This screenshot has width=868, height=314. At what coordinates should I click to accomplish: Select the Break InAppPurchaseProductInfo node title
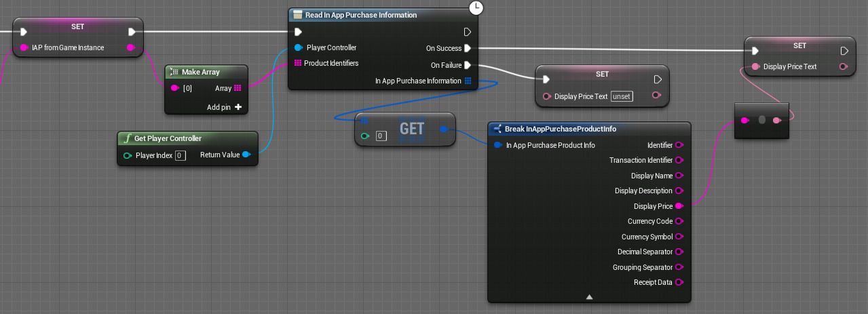pyautogui.click(x=561, y=129)
